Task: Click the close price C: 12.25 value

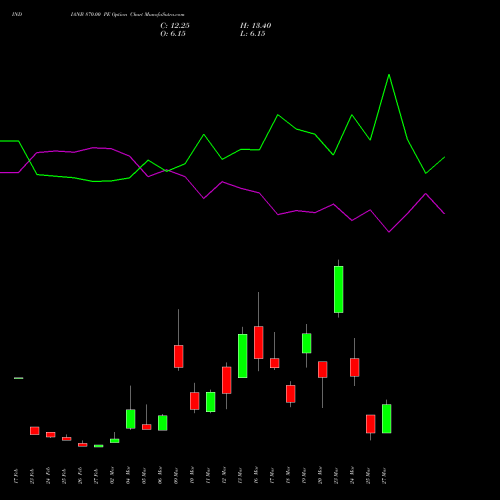Action: click(175, 26)
